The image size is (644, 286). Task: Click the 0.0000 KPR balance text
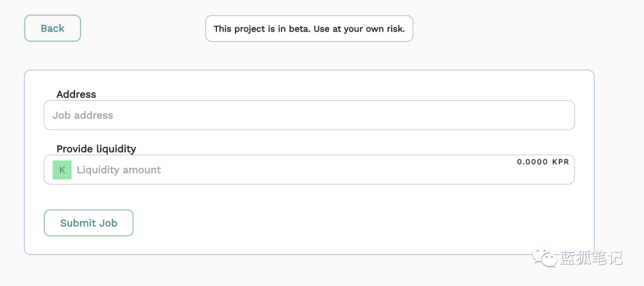543,162
